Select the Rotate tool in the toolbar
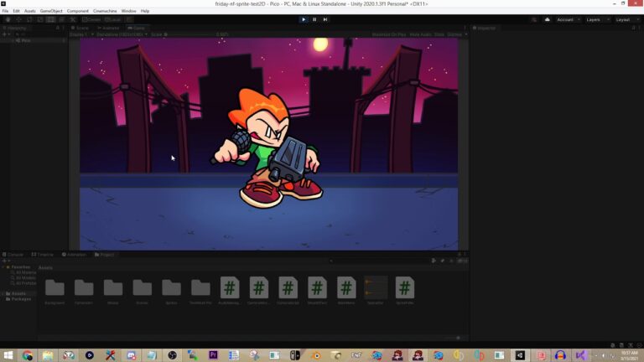 pyautogui.click(x=29, y=19)
